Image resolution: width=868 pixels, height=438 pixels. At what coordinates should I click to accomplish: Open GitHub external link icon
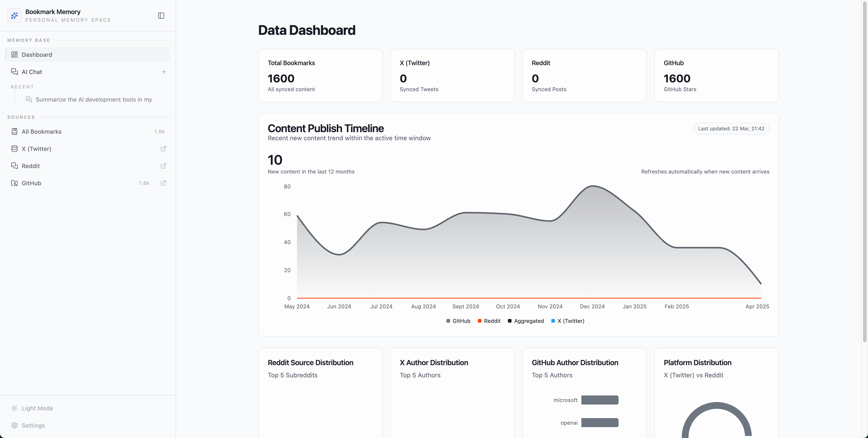click(163, 183)
